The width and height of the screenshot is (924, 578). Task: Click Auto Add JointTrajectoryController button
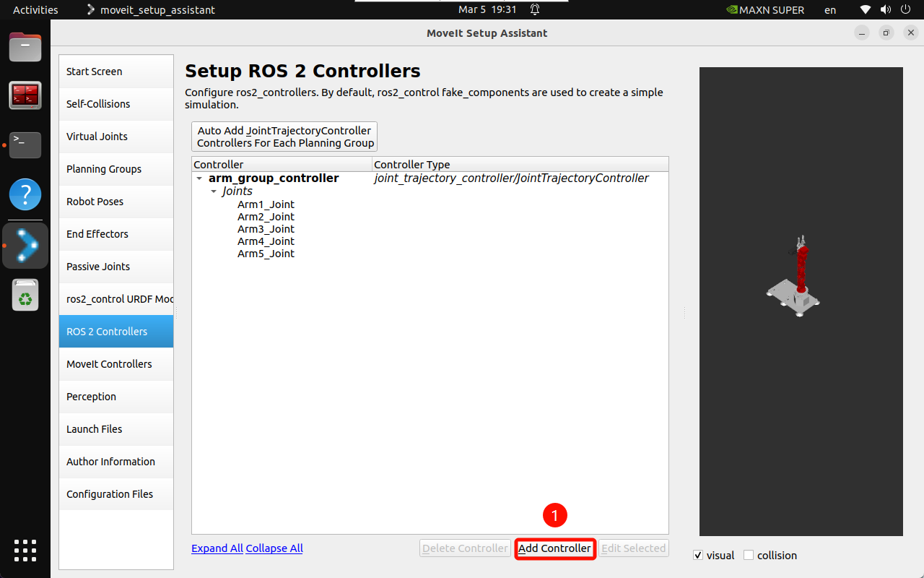click(284, 137)
